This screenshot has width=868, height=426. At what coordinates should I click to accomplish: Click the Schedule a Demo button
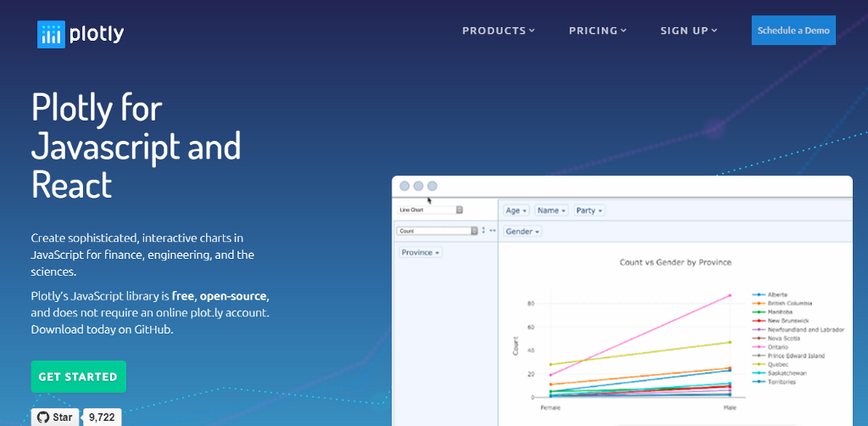pyautogui.click(x=793, y=31)
